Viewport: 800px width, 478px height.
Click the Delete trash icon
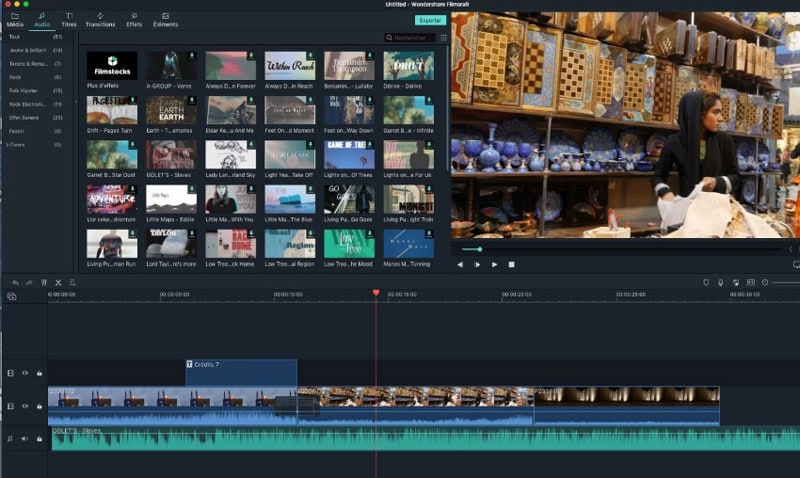pos(44,282)
